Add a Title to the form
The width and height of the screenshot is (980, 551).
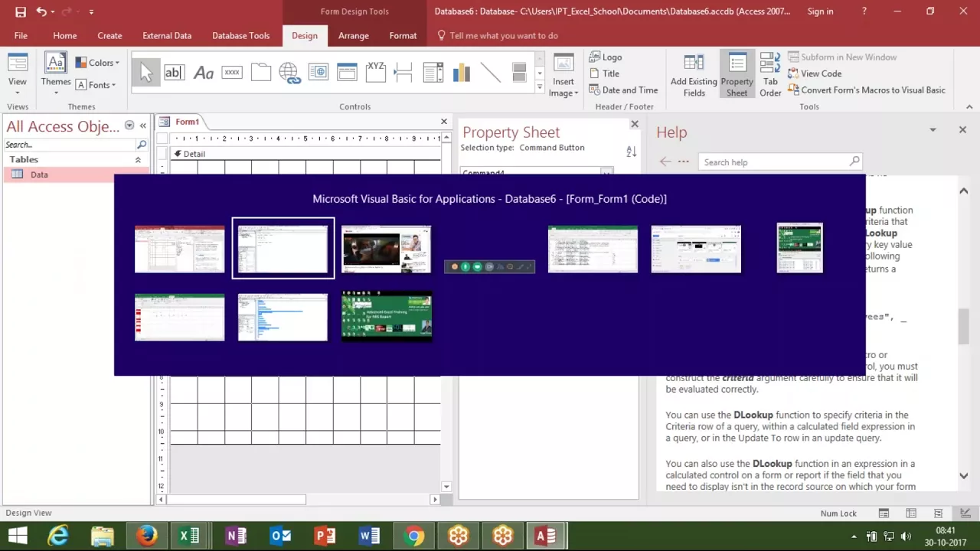pos(604,73)
